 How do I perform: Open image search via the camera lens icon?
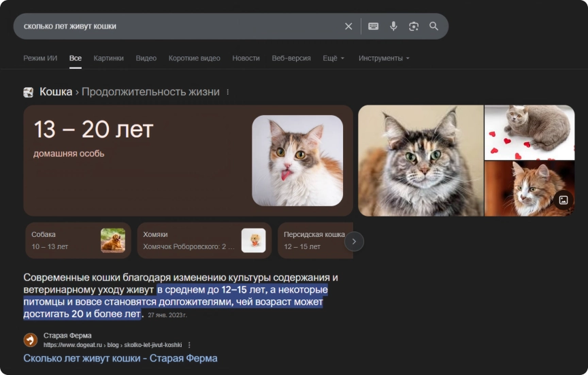[x=414, y=27]
